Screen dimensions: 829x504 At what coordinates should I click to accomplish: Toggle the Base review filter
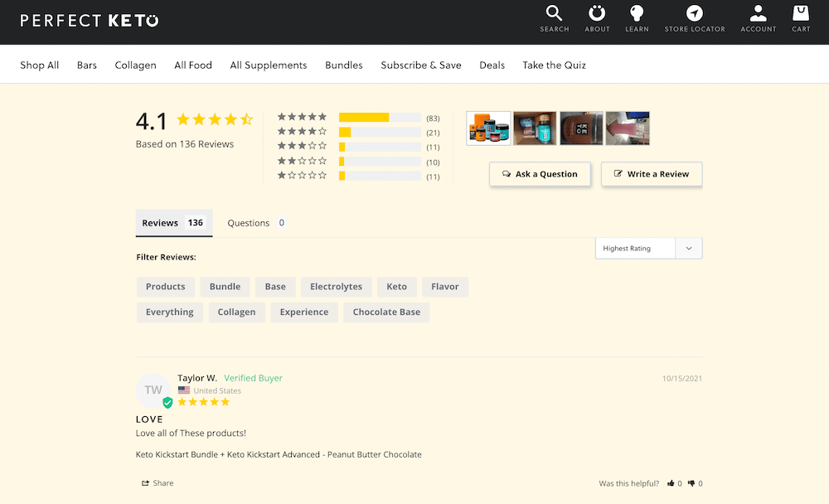[275, 287]
